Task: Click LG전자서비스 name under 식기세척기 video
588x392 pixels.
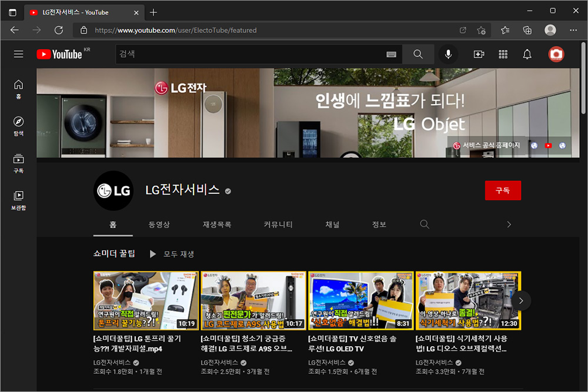Action: (x=434, y=363)
